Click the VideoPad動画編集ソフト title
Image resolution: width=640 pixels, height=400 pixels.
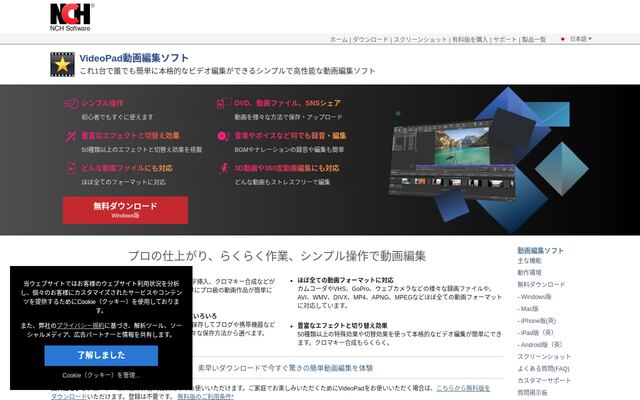click(134, 58)
